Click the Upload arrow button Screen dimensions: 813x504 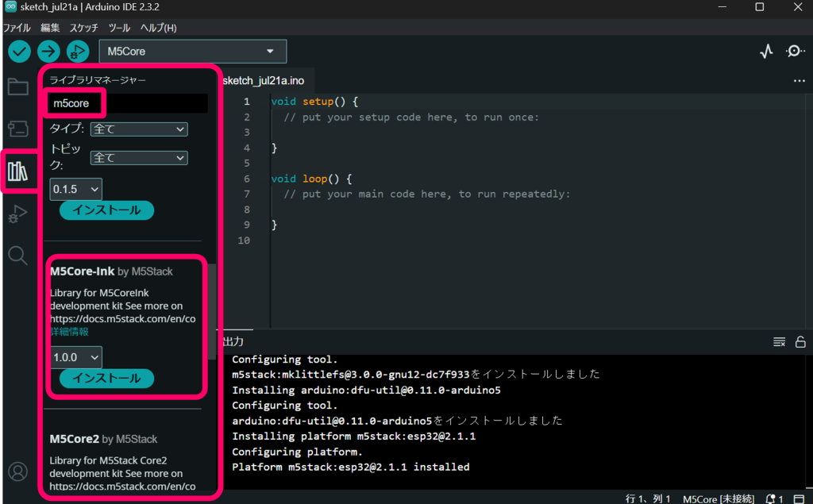48,52
